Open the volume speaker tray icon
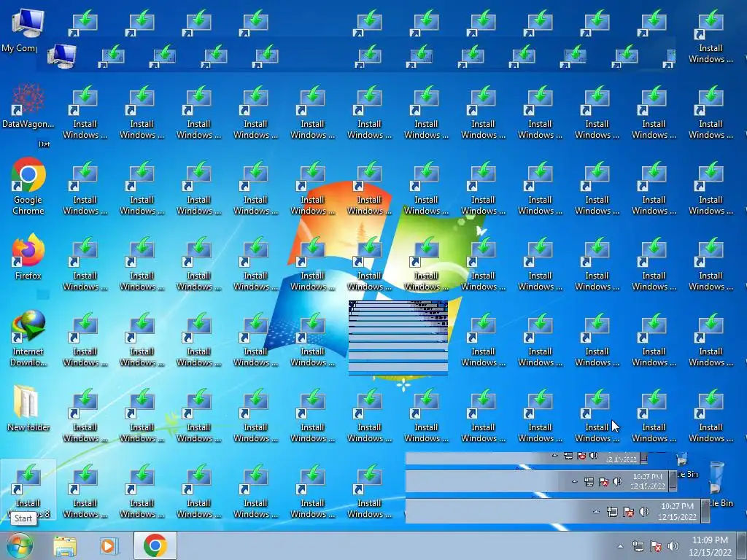The width and height of the screenshot is (747, 560). point(673,547)
